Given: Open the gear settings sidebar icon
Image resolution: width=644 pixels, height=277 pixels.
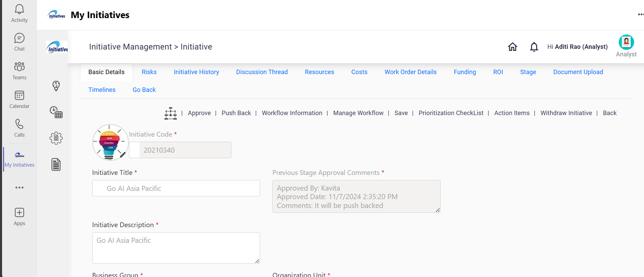Looking at the screenshot, I should pos(56,138).
